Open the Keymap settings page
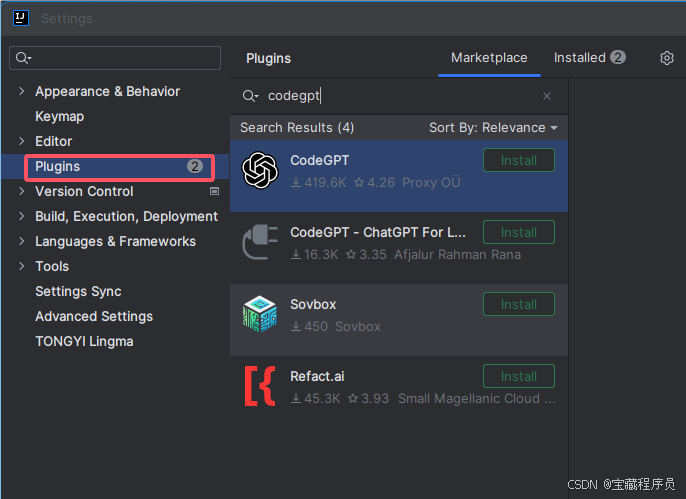The image size is (686, 499). click(x=60, y=116)
